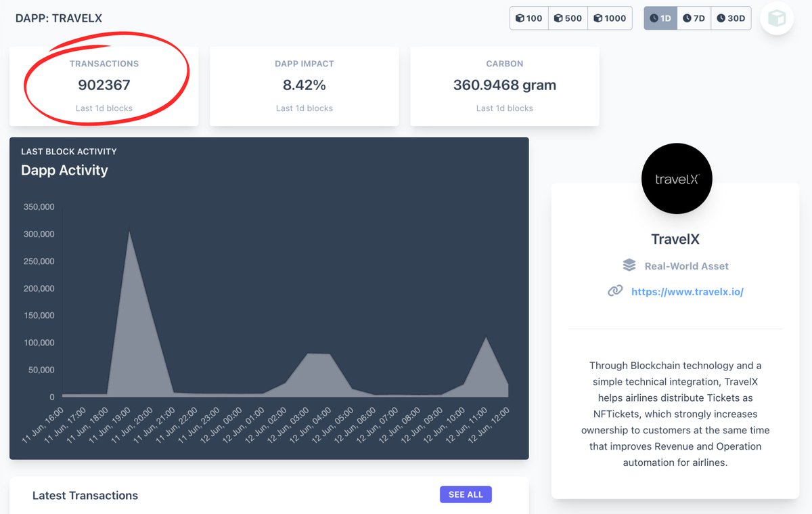812x514 pixels.
Task: Click the SEE ALL transactions button
Action: pos(466,494)
